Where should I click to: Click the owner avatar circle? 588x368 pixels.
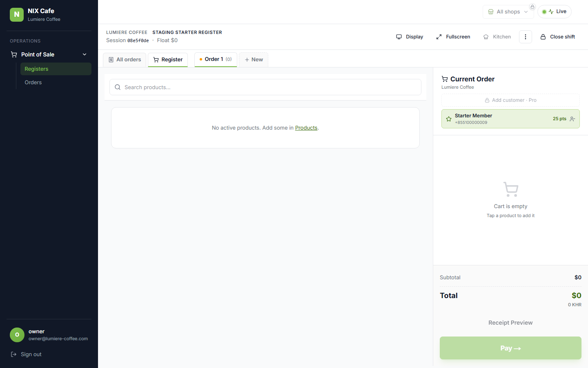click(17, 335)
